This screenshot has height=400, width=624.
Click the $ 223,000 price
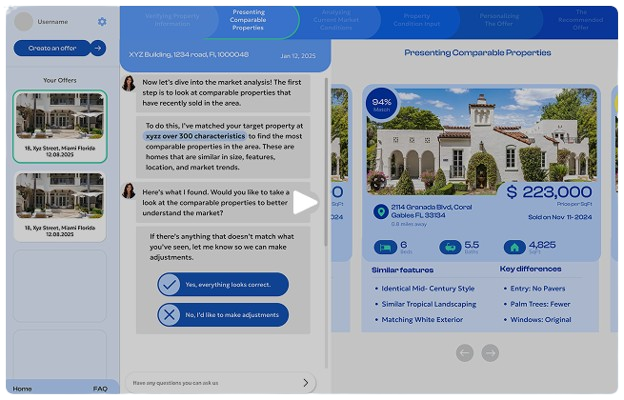549,192
